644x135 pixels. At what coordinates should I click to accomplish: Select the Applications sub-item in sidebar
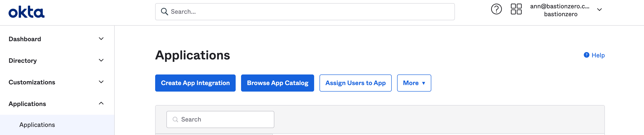tap(37, 125)
